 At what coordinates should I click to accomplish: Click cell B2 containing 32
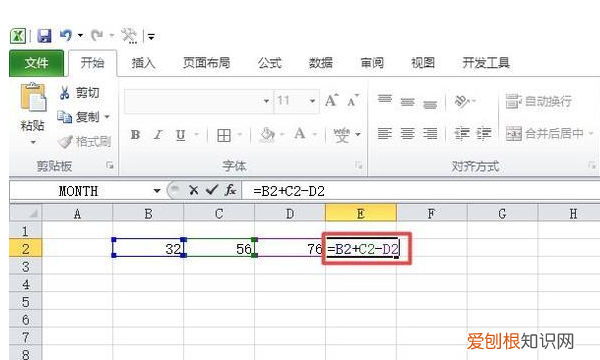coord(148,248)
